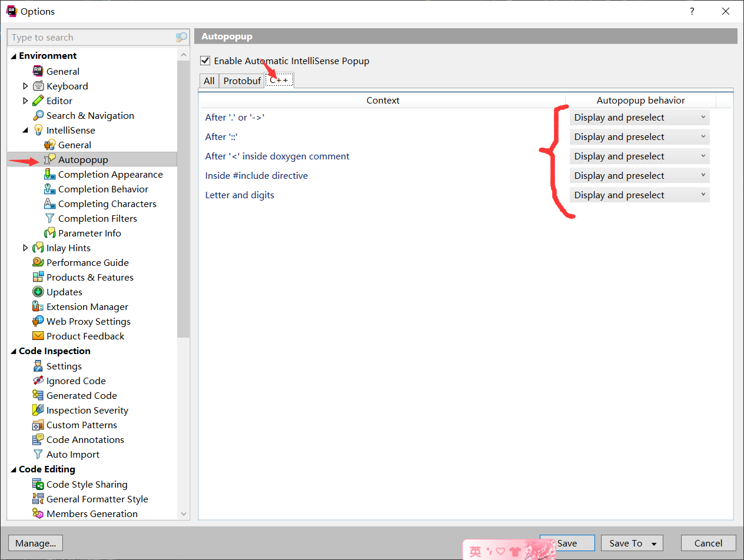Screen dimensions: 744x560
Task: Click the Completing Characters icon
Action: click(x=49, y=204)
